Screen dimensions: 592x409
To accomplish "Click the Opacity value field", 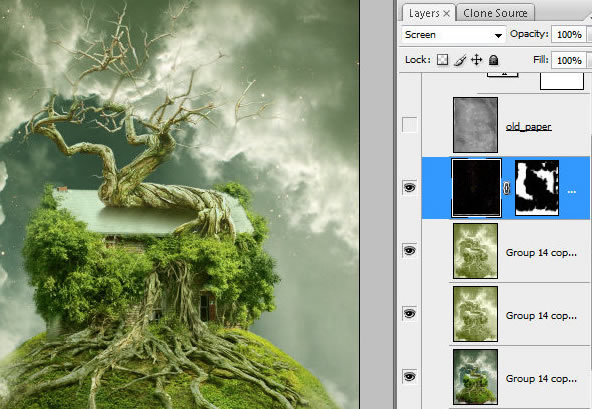I will click(x=569, y=35).
